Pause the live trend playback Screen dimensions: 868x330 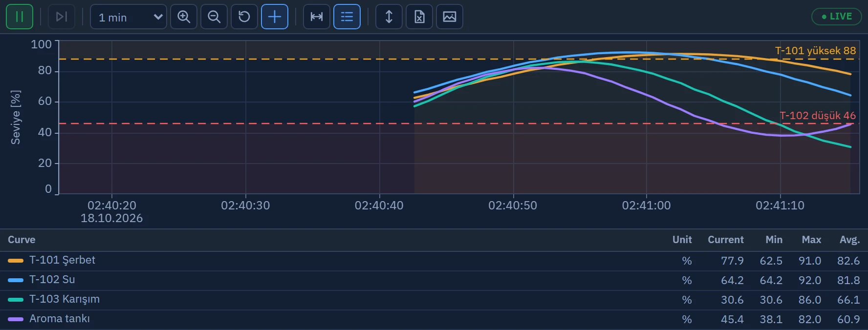coord(20,17)
